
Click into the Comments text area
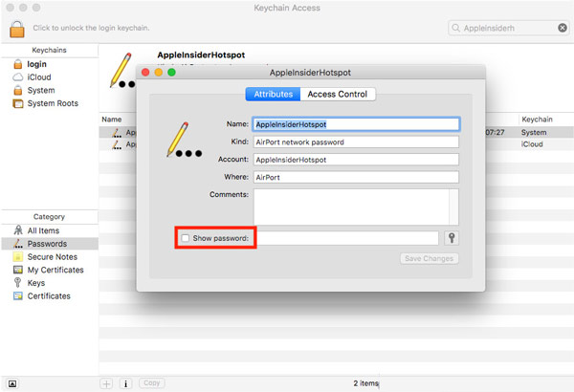351,207
